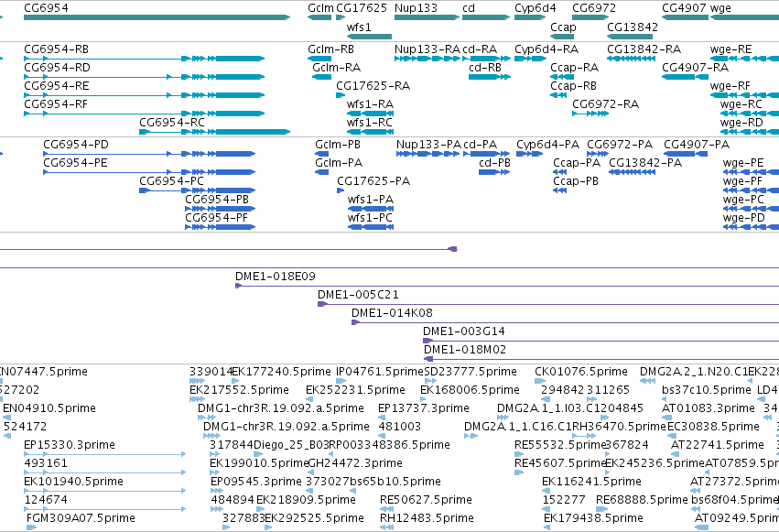
Task: Click the CG13842 gene label
Action: pos(632,27)
